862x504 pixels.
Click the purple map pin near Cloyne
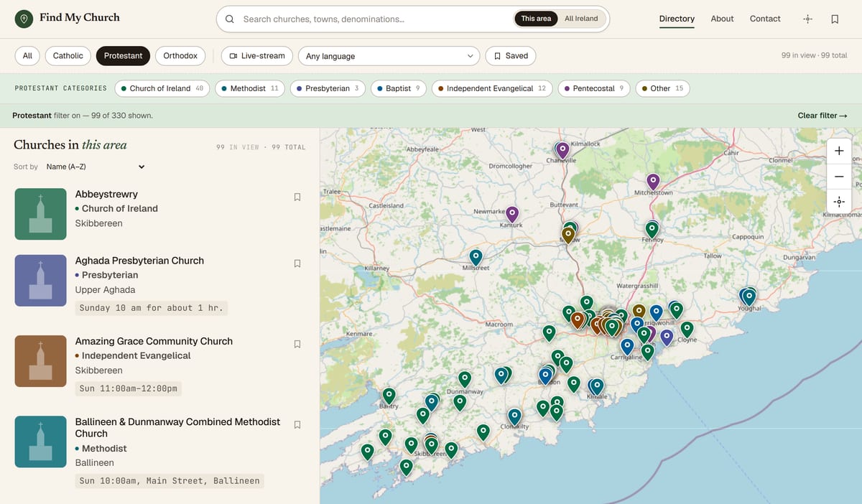667,336
